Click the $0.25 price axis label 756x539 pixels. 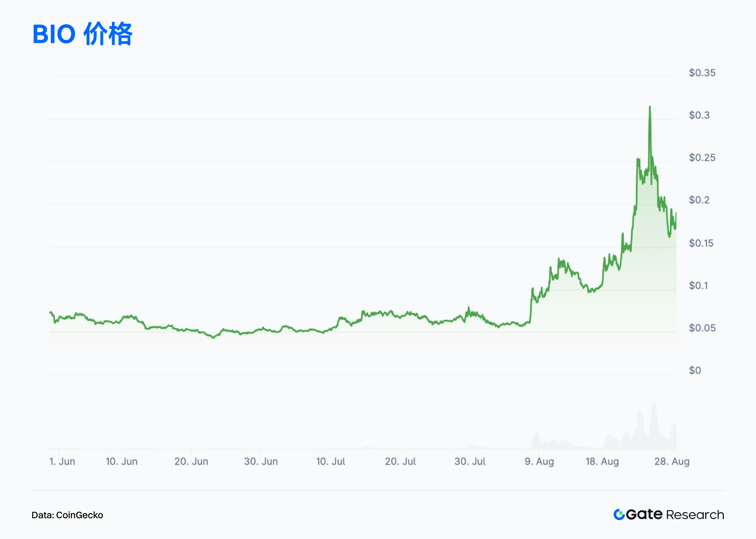coord(702,158)
